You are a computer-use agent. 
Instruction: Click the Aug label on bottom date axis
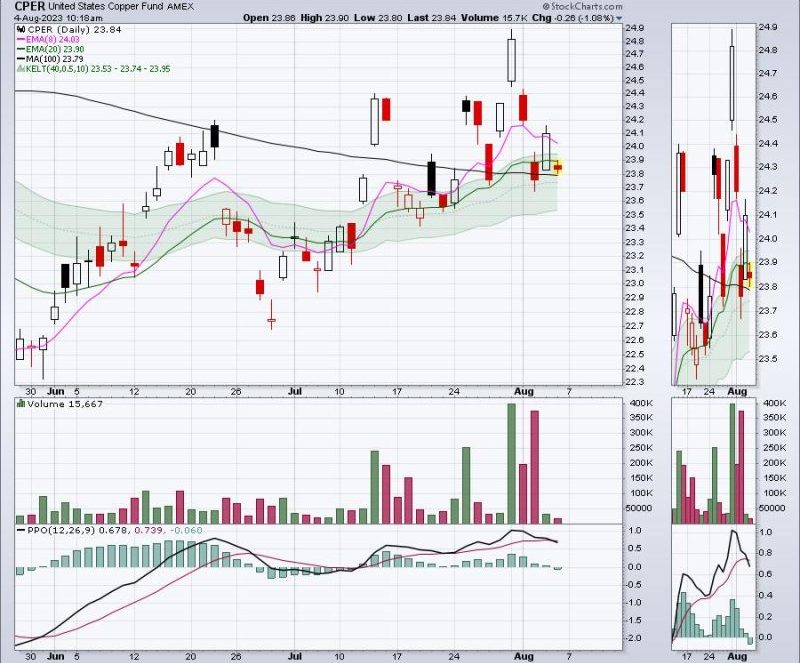point(523,656)
